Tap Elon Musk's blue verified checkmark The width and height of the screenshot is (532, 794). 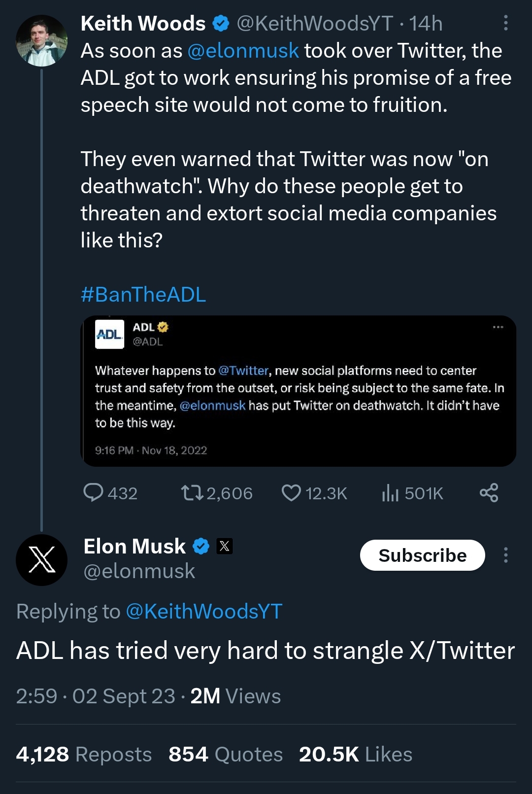201,546
